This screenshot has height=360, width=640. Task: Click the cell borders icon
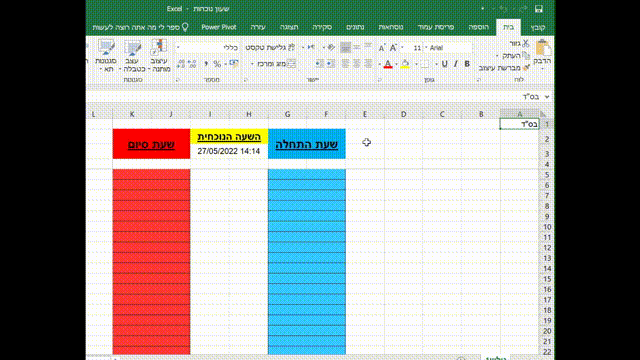[x=425, y=64]
